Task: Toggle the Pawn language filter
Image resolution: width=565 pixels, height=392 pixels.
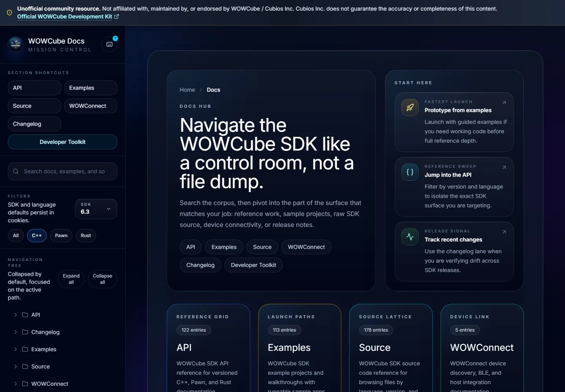Action: pyautogui.click(x=61, y=236)
